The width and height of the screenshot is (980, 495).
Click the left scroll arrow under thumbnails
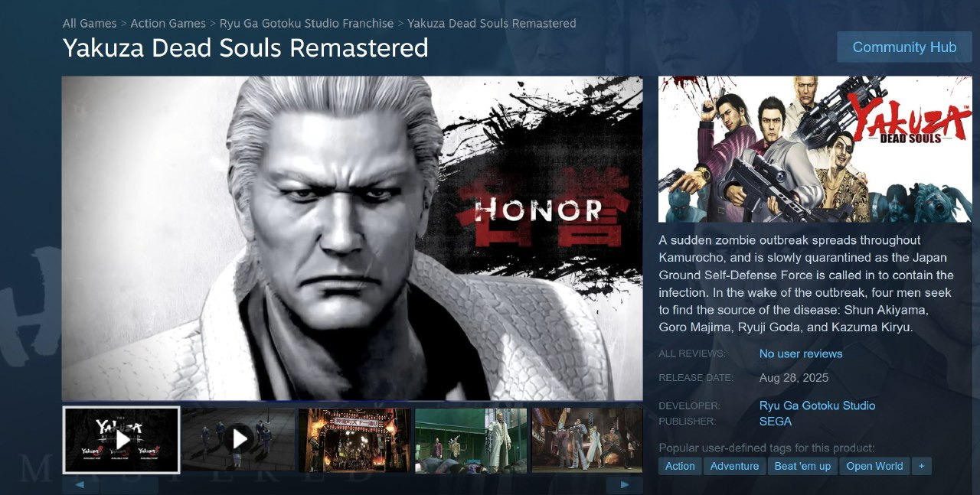click(80, 485)
